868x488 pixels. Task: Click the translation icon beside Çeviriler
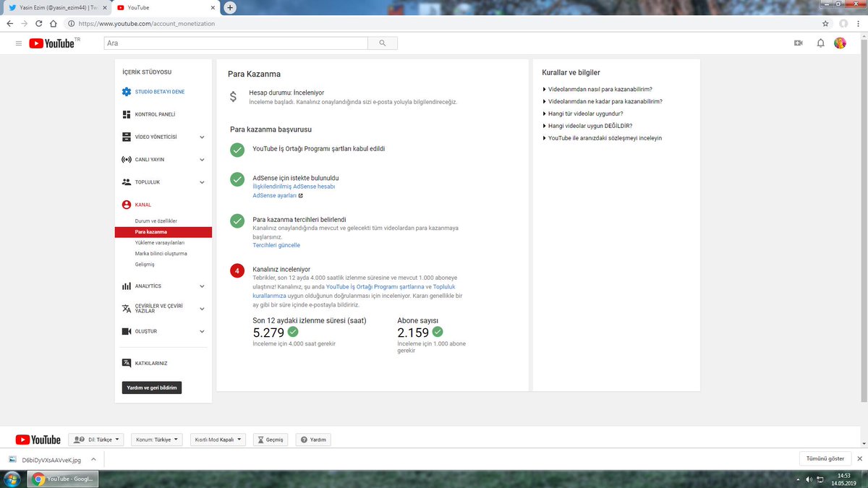[x=127, y=309]
